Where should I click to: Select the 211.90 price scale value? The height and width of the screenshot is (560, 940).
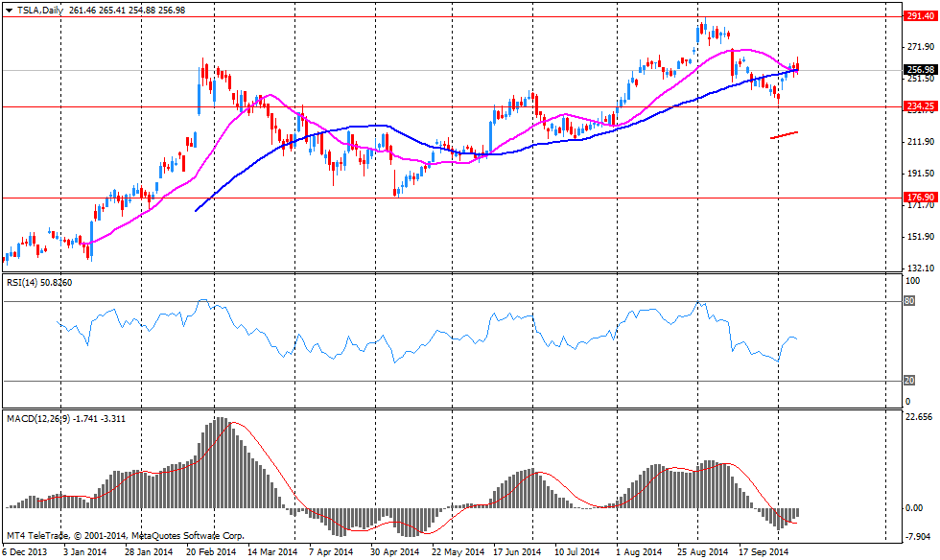tap(921, 142)
